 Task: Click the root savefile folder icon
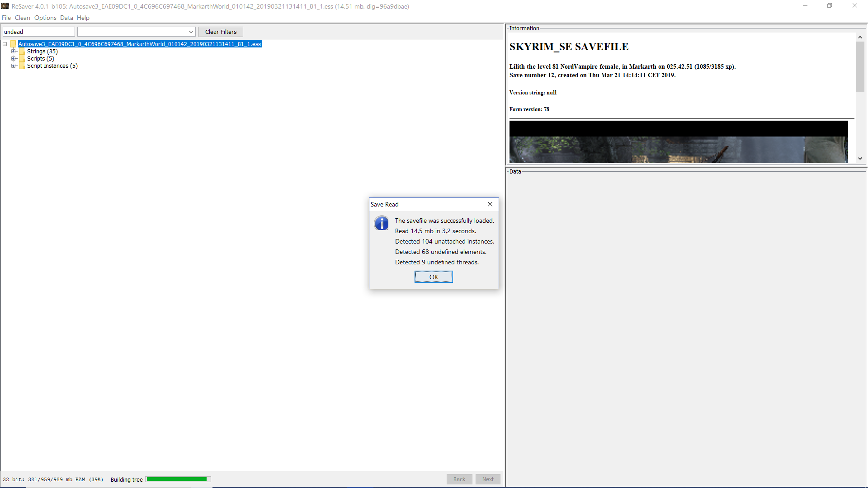pos(14,44)
